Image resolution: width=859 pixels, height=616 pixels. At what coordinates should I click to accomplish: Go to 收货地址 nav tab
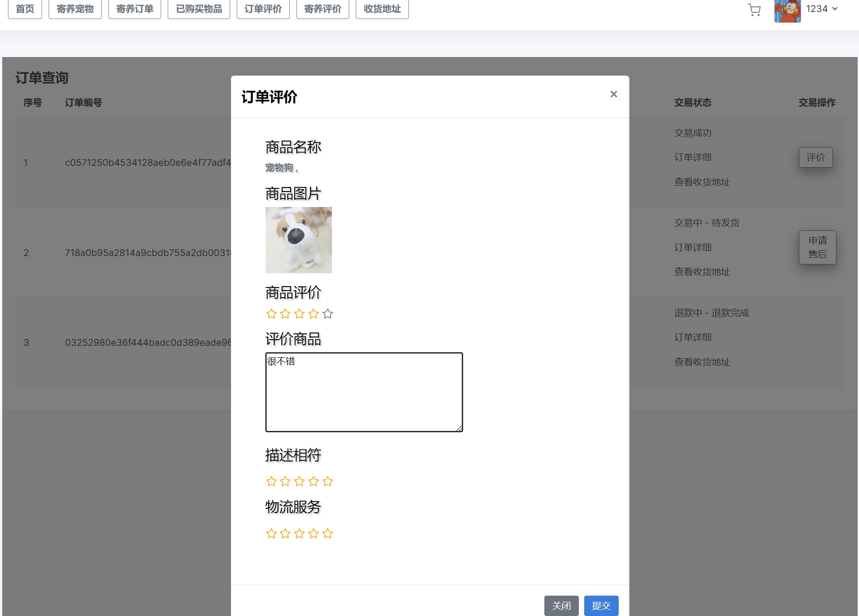(382, 9)
